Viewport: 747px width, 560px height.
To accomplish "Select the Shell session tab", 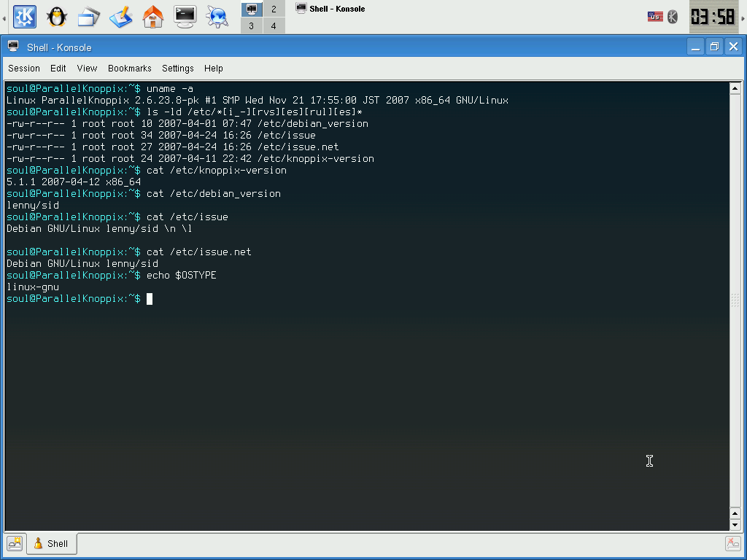I will click(x=52, y=543).
